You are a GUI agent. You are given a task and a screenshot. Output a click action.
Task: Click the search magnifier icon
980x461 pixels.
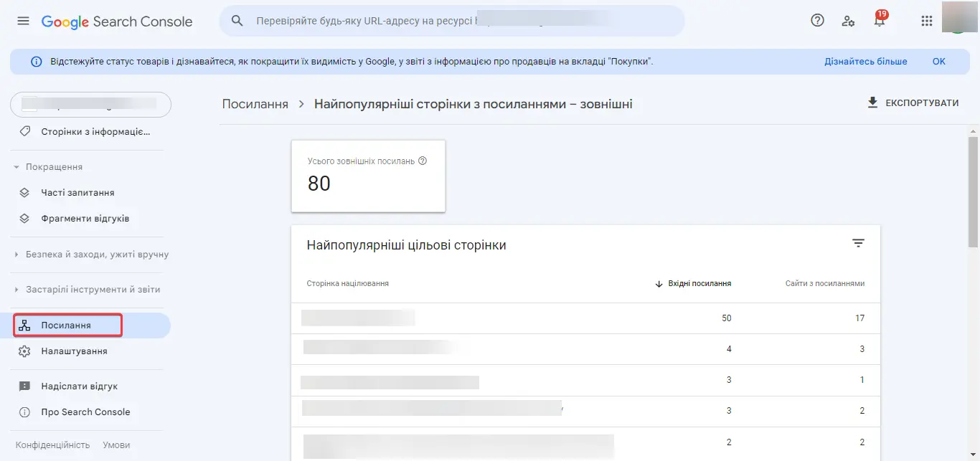pos(237,21)
